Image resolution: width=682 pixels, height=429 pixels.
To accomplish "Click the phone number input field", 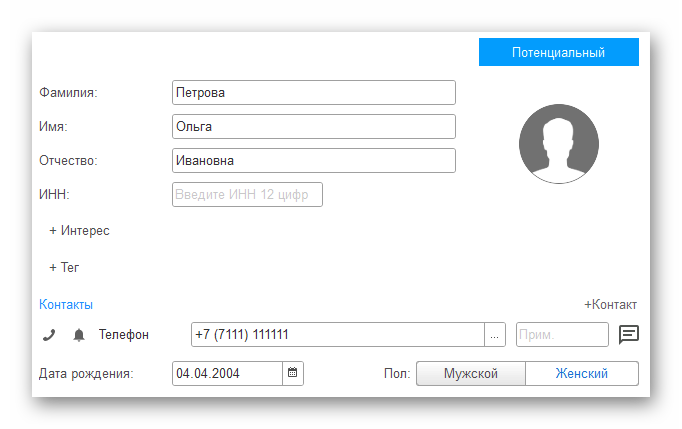I will tap(337, 335).
